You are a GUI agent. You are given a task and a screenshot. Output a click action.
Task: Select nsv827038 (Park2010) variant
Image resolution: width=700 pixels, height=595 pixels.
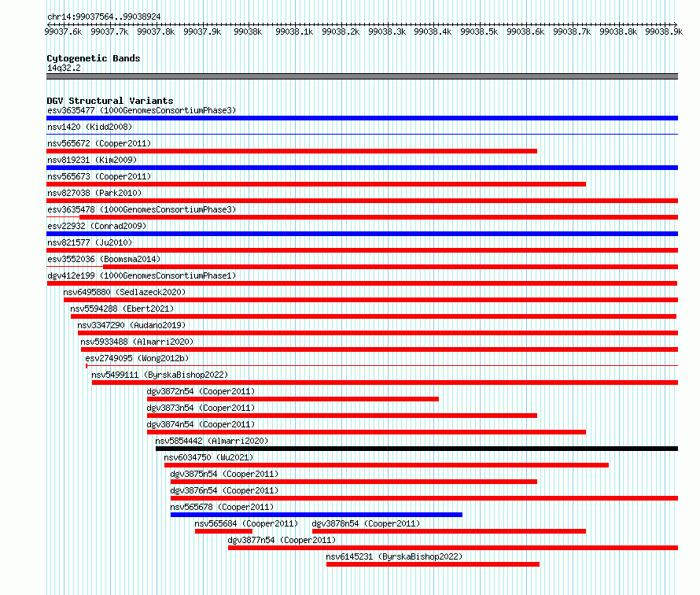click(x=94, y=193)
